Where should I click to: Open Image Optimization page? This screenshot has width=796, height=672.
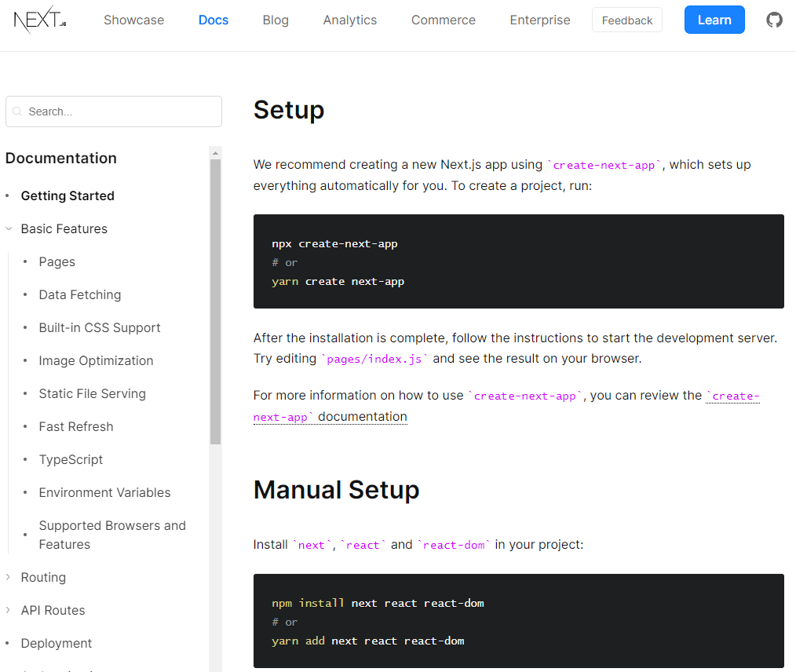(96, 361)
